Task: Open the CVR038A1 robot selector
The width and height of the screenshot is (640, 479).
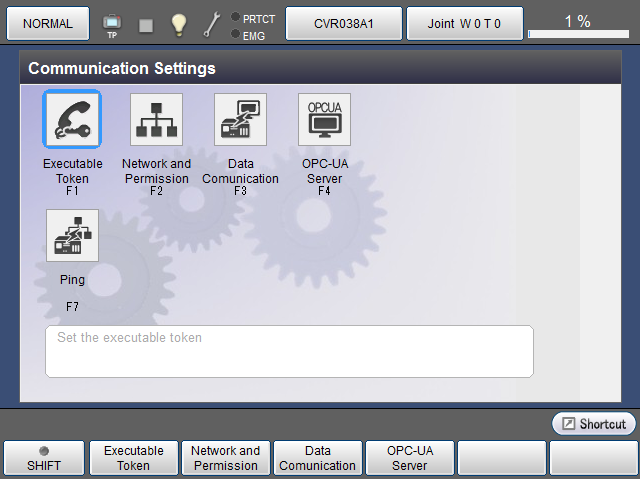Action: (x=344, y=23)
